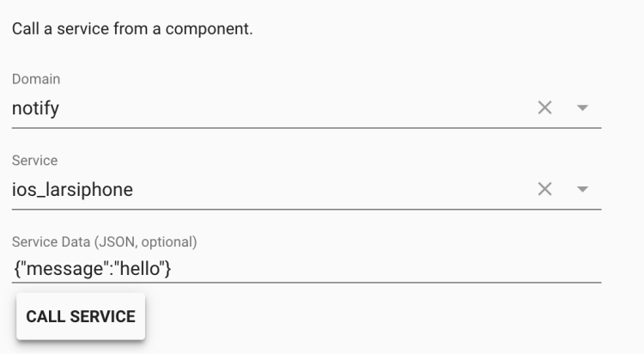Place cursor in the "ios_larsiphone" text
This screenshot has height=354, width=644.
72,190
